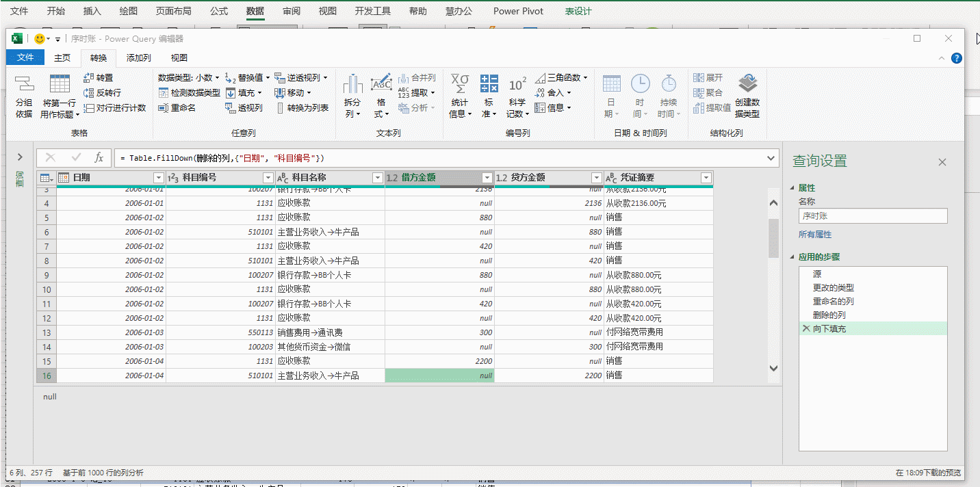Open Excel Power Pivot tab
Viewport: 980px width, 487px height.
tap(519, 11)
